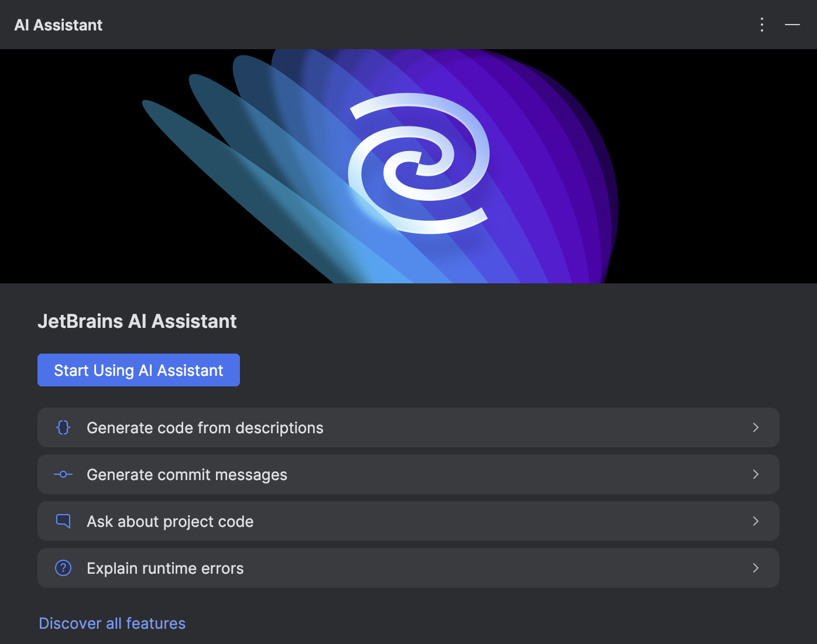Viewport: 817px width, 644px height.
Task: Select the commit node icon next to Generate commit messages
Action: click(63, 474)
